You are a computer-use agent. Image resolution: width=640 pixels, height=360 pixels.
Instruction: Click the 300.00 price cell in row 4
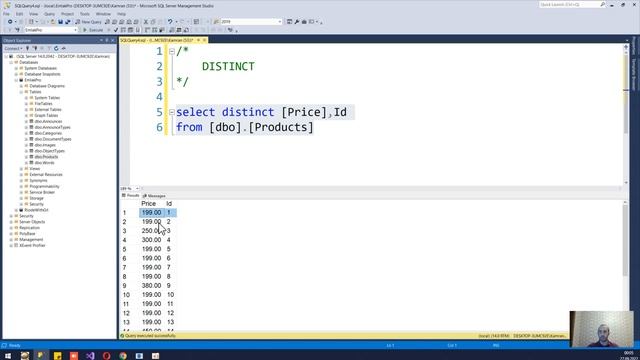(x=151, y=240)
